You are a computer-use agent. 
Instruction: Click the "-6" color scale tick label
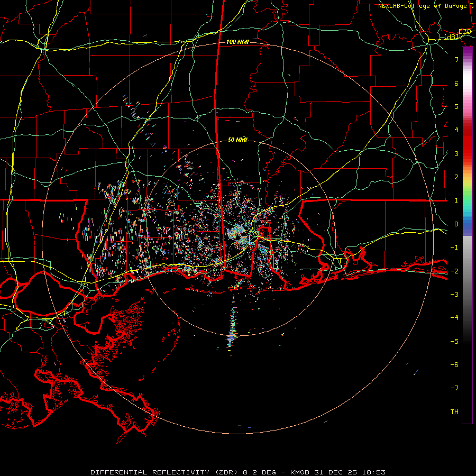coord(454,364)
